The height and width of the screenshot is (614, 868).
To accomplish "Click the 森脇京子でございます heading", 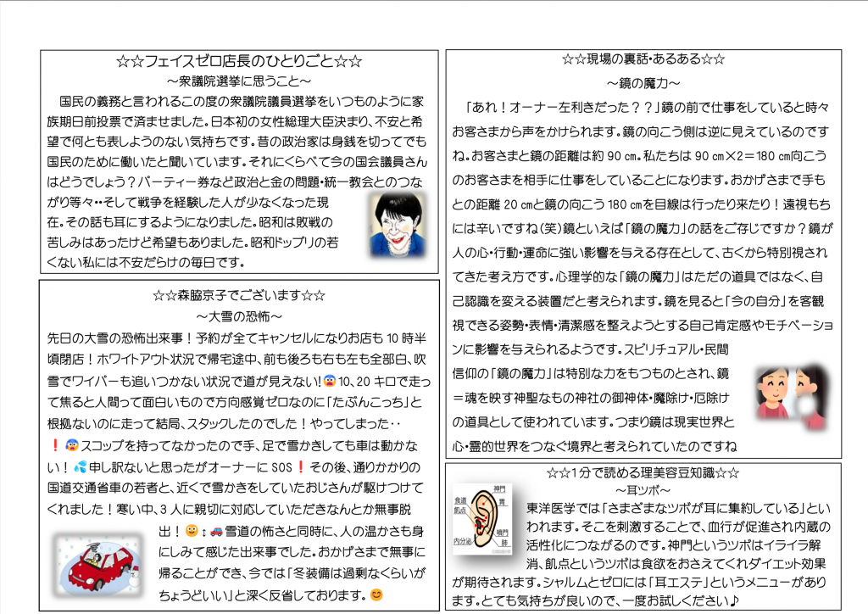I will click(x=240, y=295).
